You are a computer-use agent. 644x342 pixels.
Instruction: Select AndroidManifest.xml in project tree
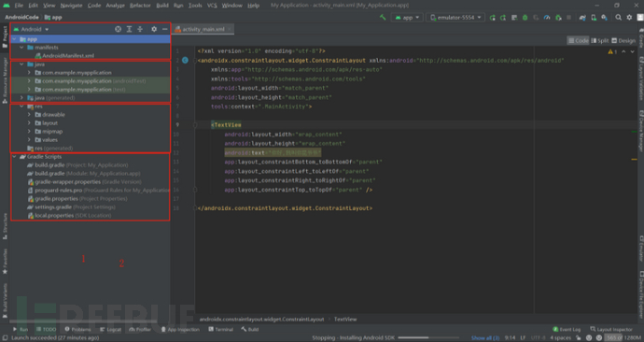[64, 55]
